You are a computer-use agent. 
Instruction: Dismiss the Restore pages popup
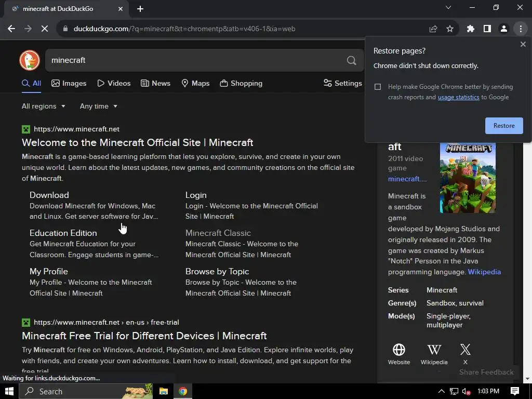click(523, 44)
